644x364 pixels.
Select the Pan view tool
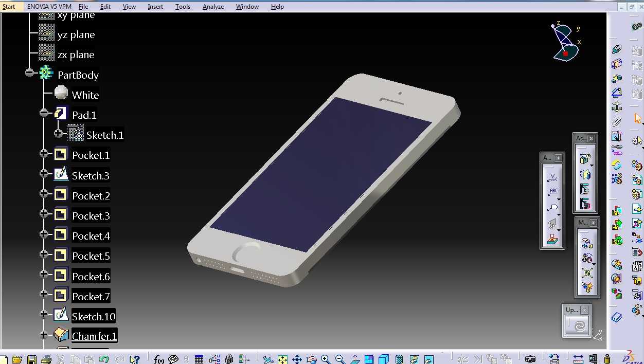297,359
